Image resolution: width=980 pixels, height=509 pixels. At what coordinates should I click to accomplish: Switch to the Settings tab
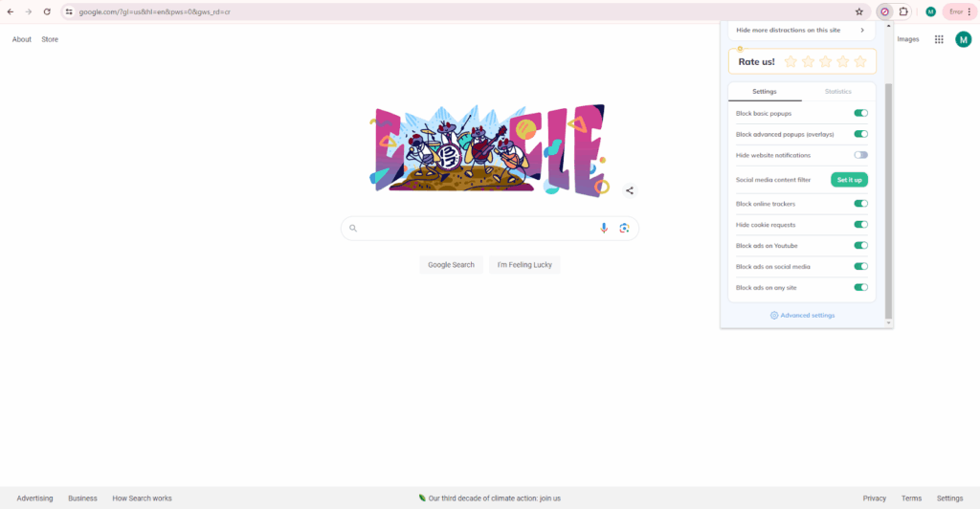click(x=765, y=92)
